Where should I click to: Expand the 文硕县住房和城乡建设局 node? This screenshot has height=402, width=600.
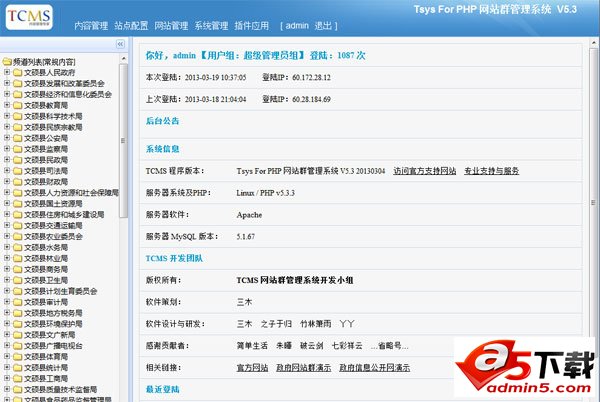[7, 214]
